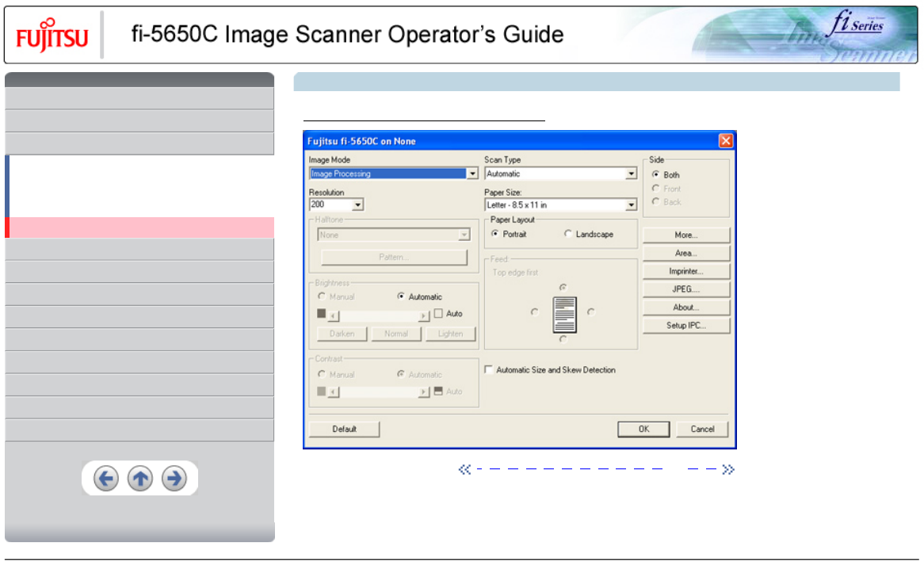Toggle the Contrast Auto checkbox
Screen dimensions: 924x562
[x=438, y=391]
